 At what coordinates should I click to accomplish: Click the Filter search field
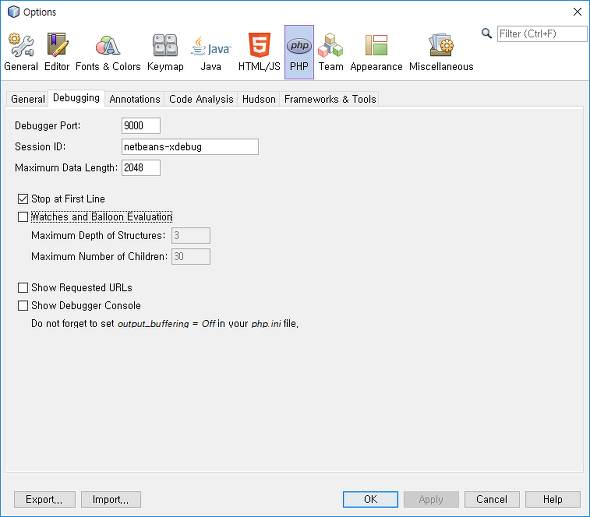[x=542, y=34]
